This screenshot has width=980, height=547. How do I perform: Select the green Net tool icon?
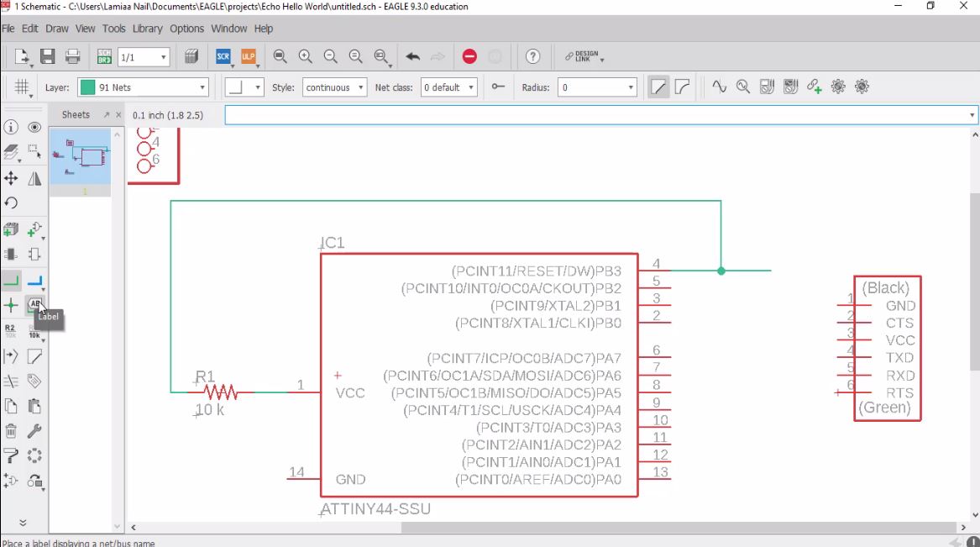(11, 280)
